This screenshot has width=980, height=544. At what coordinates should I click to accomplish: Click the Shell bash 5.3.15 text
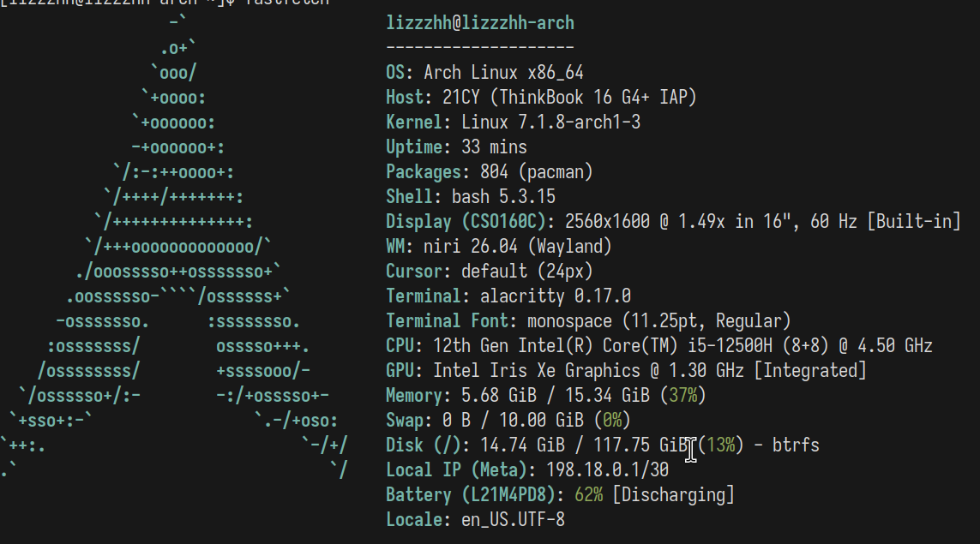[x=471, y=197]
